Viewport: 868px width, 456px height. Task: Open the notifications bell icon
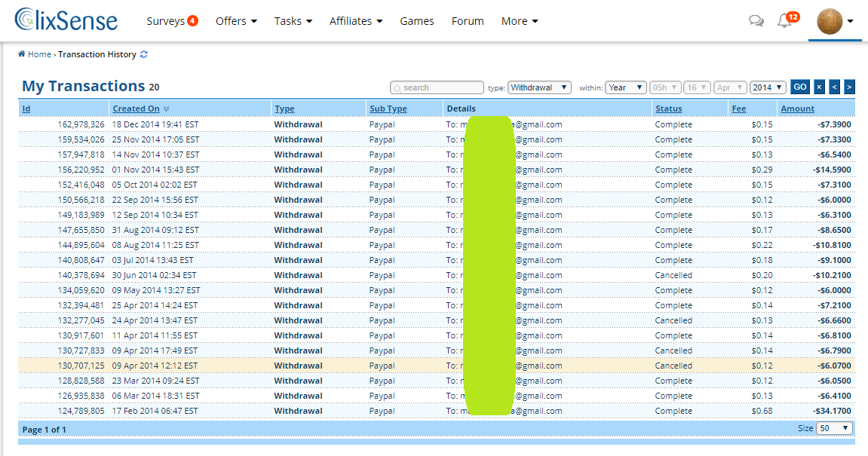click(784, 21)
